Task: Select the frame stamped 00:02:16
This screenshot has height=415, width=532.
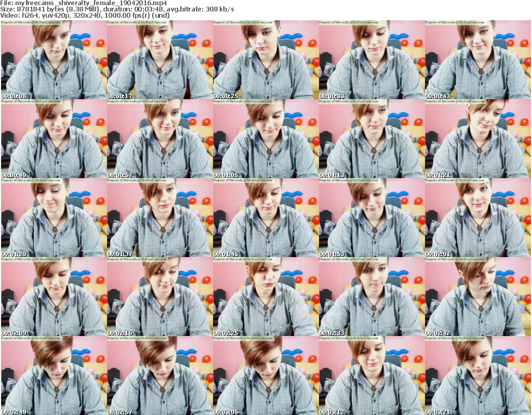Action: tap(160, 297)
